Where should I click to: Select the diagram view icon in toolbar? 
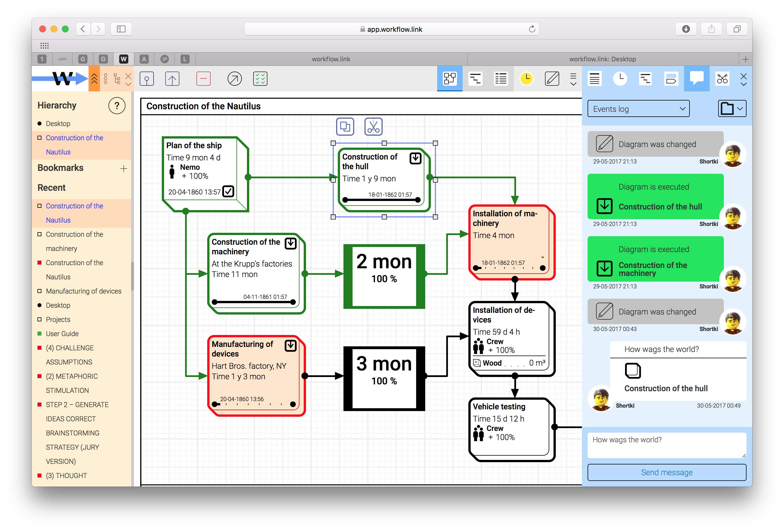(x=450, y=79)
